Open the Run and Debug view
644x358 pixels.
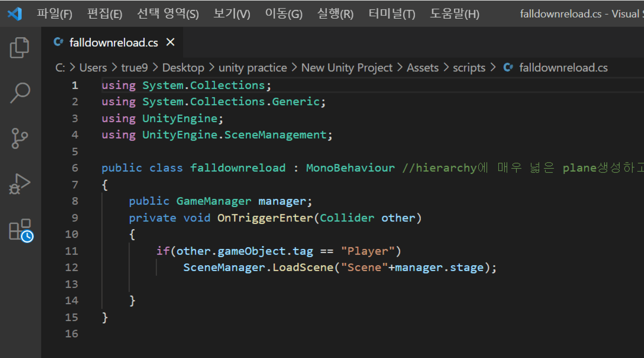[19, 184]
